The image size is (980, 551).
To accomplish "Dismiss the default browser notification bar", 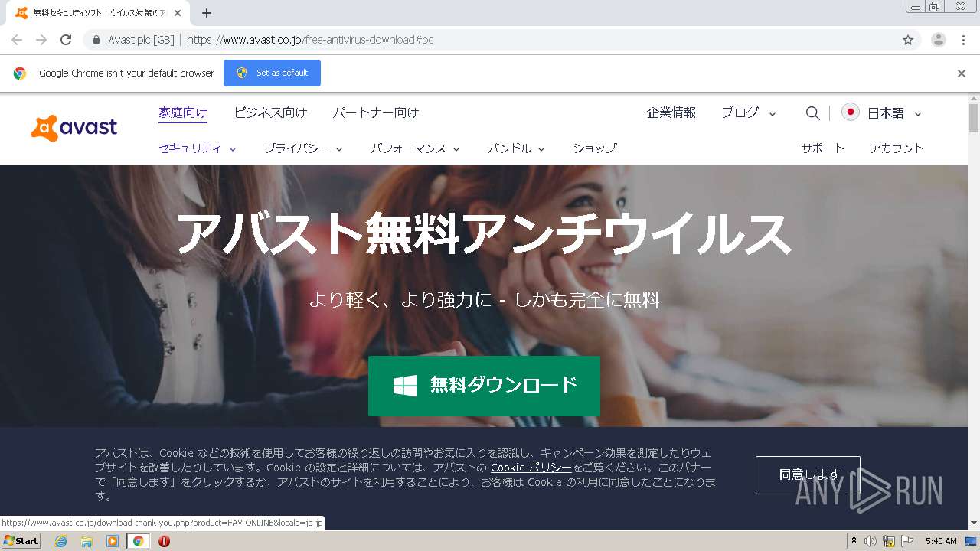I will point(962,73).
